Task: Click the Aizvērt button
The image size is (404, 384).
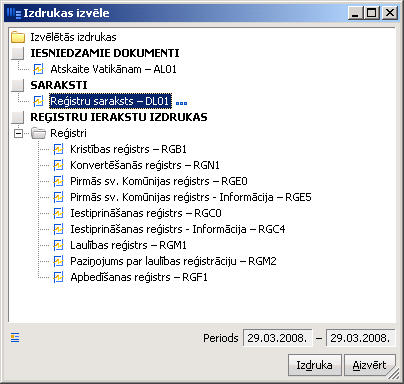Action: tap(369, 365)
